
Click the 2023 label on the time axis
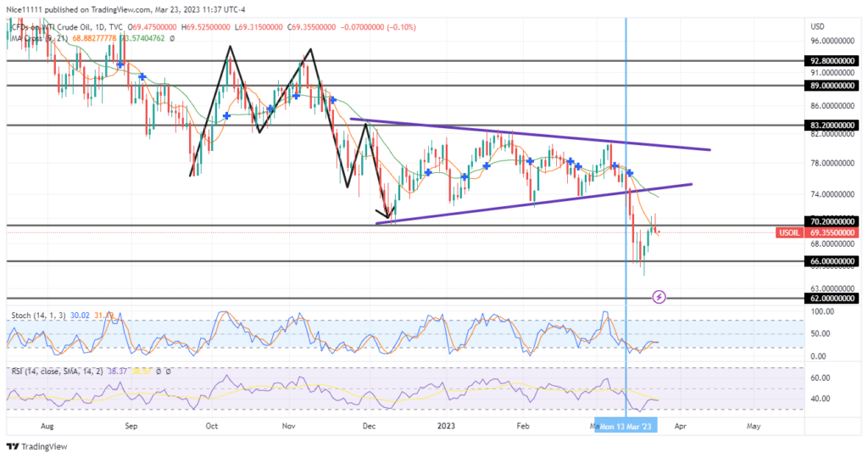tap(446, 426)
